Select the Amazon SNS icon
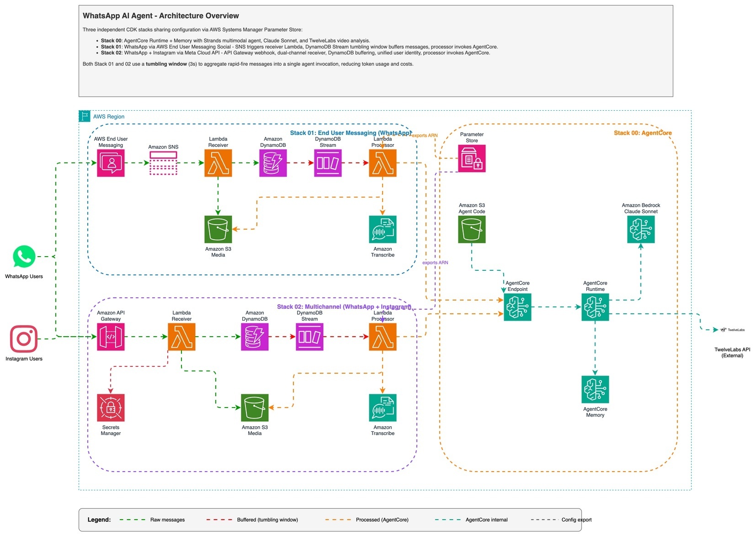Viewport: 756px width, 537px height. (x=163, y=163)
